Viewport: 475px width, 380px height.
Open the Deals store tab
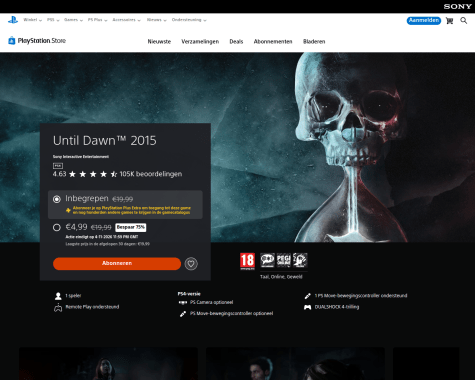click(236, 42)
